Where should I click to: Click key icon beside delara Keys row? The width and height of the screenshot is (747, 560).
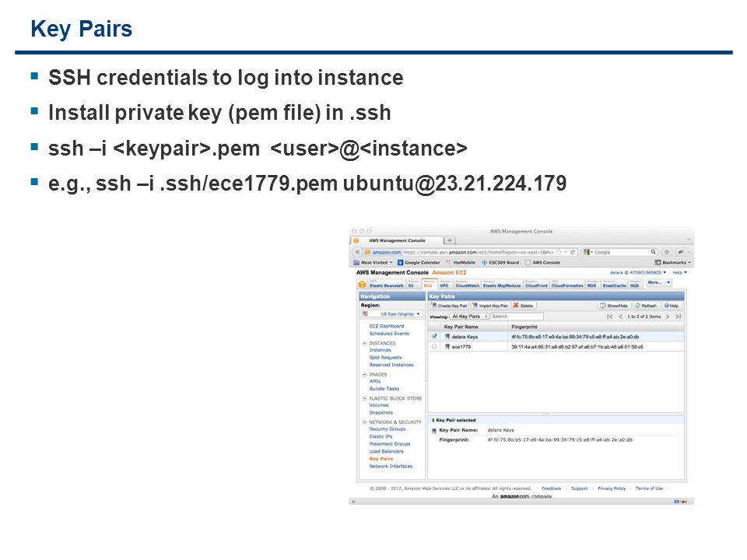pyautogui.click(x=447, y=336)
